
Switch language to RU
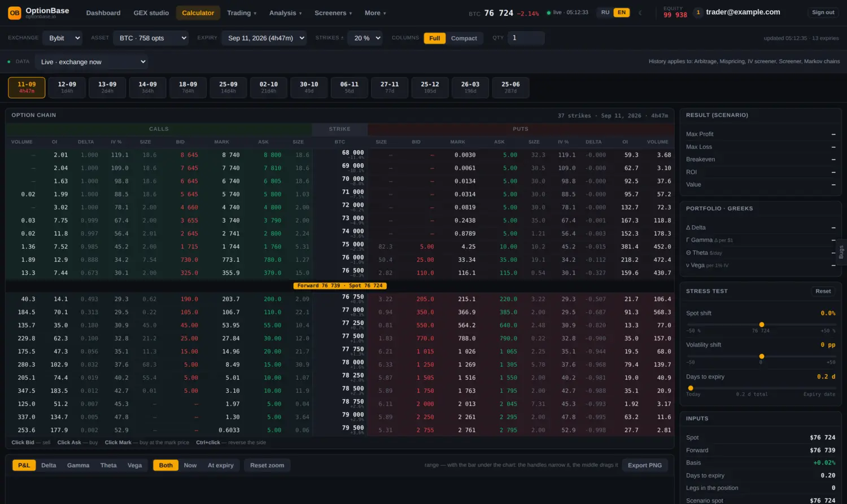click(605, 12)
